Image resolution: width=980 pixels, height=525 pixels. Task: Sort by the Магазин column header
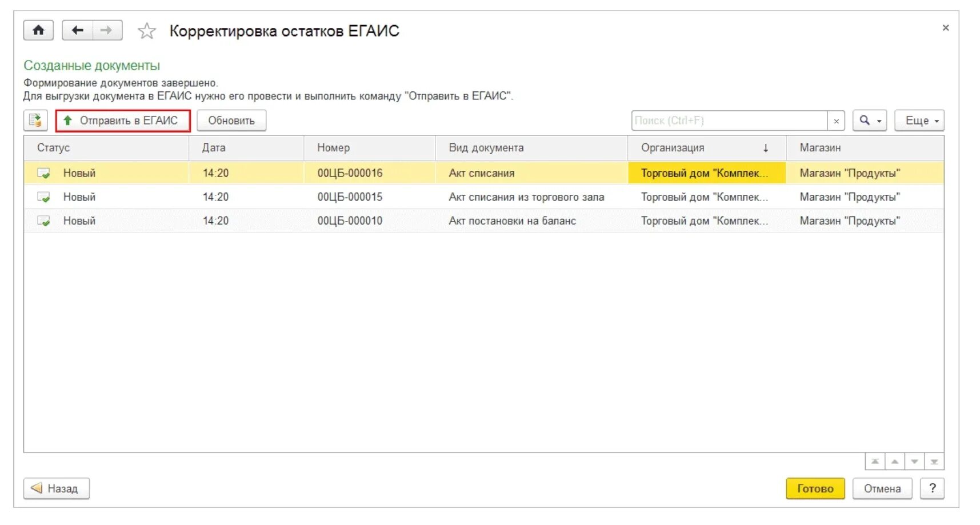(865, 148)
